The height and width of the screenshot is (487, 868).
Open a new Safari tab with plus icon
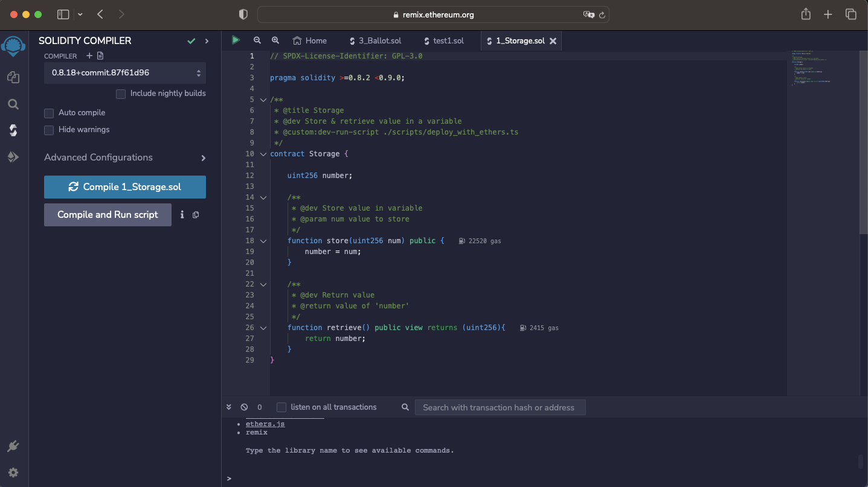click(x=828, y=14)
